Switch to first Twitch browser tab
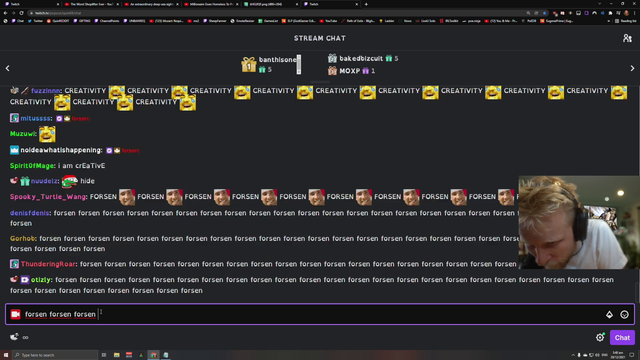The image size is (640, 360). coord(31,4)
